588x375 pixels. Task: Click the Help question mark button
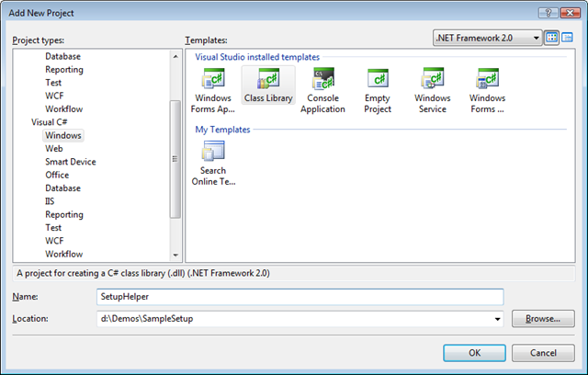tap(548, 13)
